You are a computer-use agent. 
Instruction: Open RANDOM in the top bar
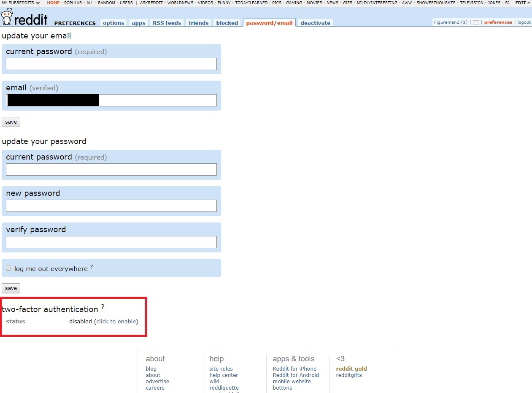click(x=106, y=3)
